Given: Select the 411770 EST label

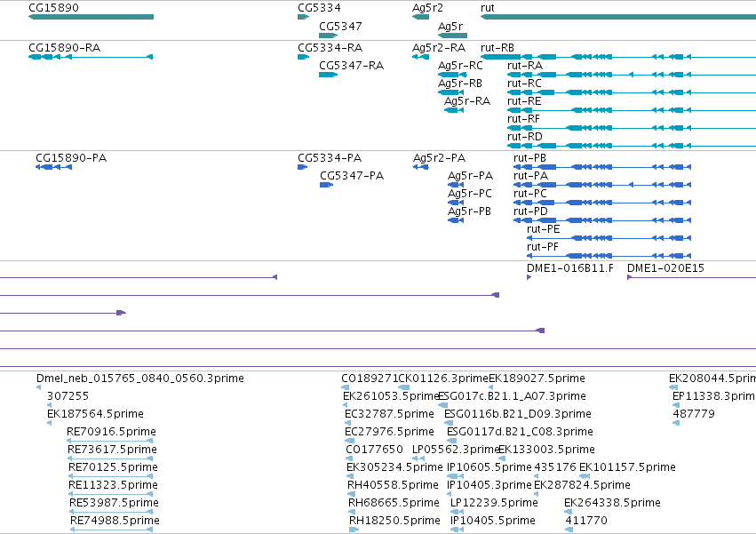Looking at the screenshot, I should click(x=586, y=522).
